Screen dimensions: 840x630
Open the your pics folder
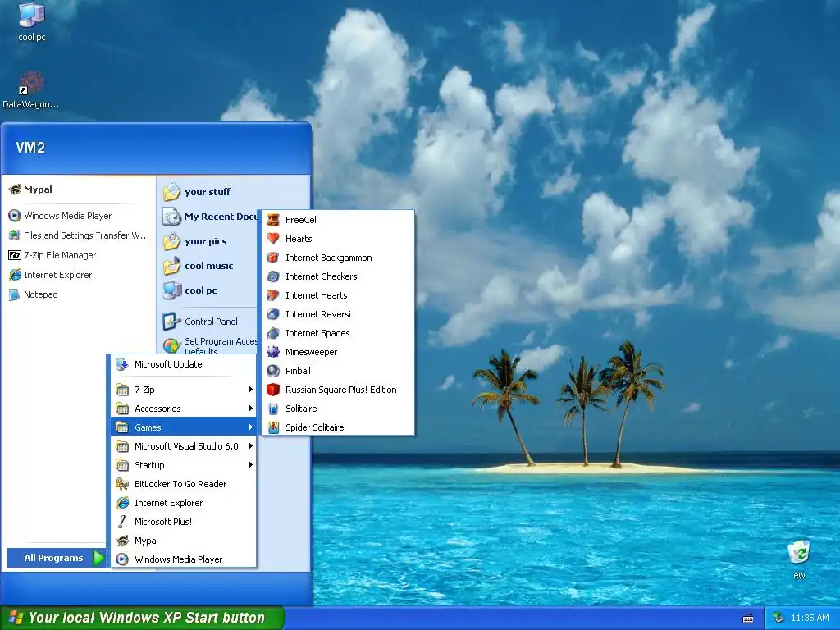209,241
